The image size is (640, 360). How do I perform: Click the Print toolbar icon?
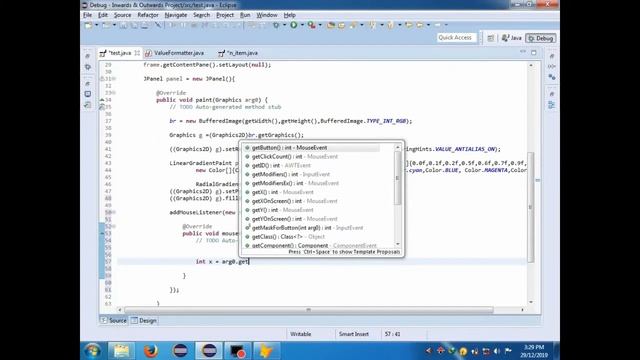(x=144, y=25)
